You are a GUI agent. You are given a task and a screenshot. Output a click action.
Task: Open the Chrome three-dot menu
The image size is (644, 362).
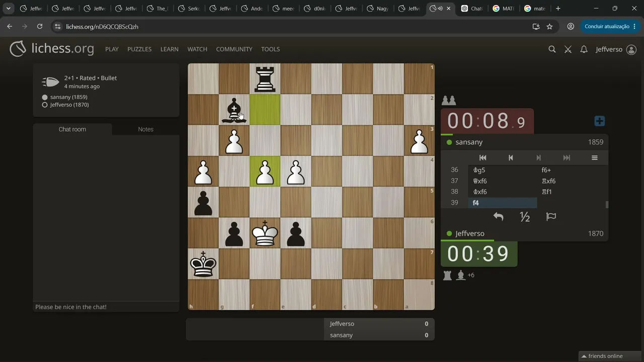tap(635, 27)
